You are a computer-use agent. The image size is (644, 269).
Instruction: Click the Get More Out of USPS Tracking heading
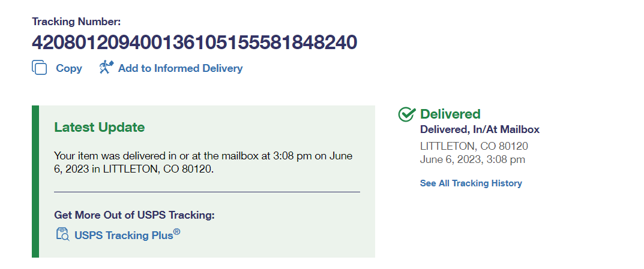point(134,215)
